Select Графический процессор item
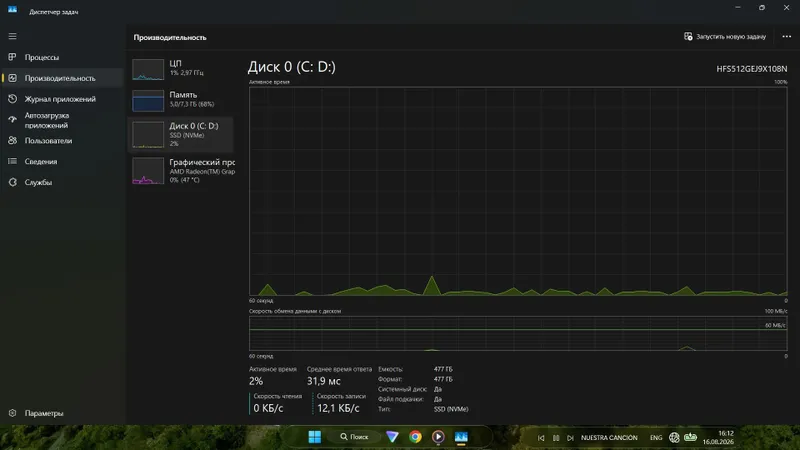Image resolution: width=800 pixels, height=450 pixels. tap(181, 170)
